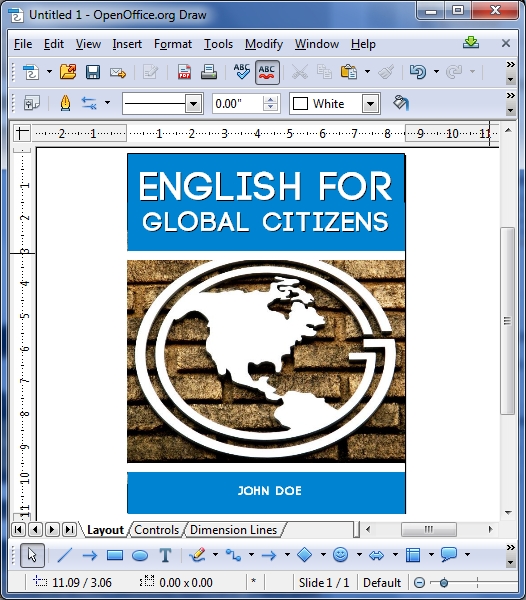Toggle AutoSpellcheck button
526x600 pixels.
coord(267,72)
